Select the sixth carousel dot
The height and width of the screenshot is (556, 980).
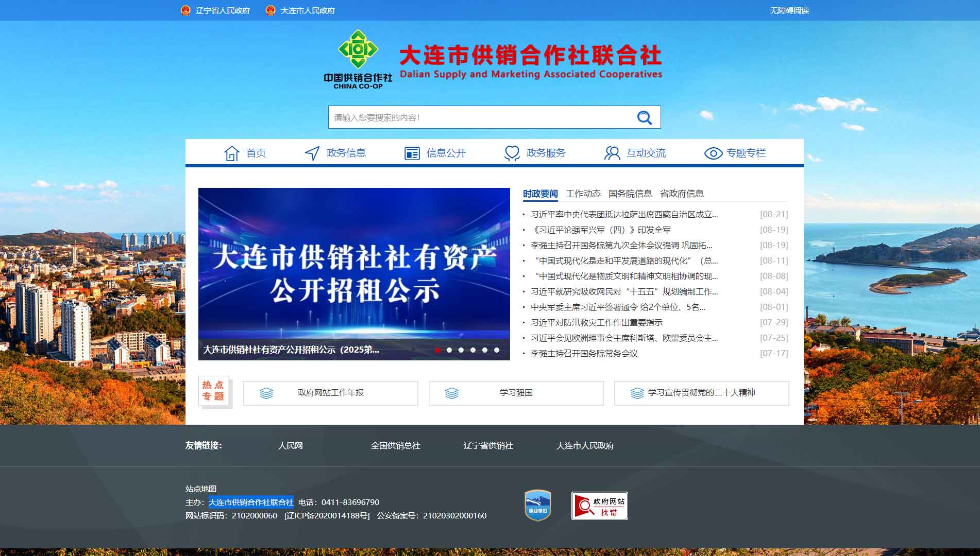(x=497, y=350)
